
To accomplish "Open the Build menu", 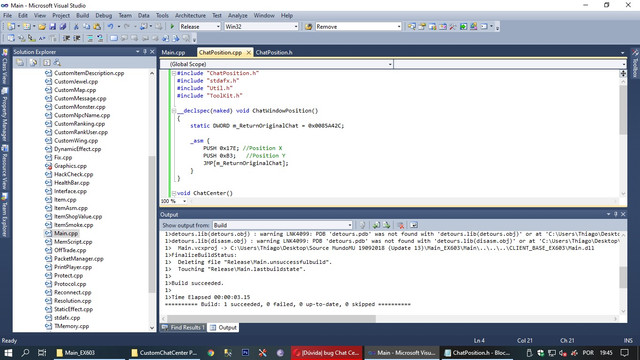I will [82, 16].
